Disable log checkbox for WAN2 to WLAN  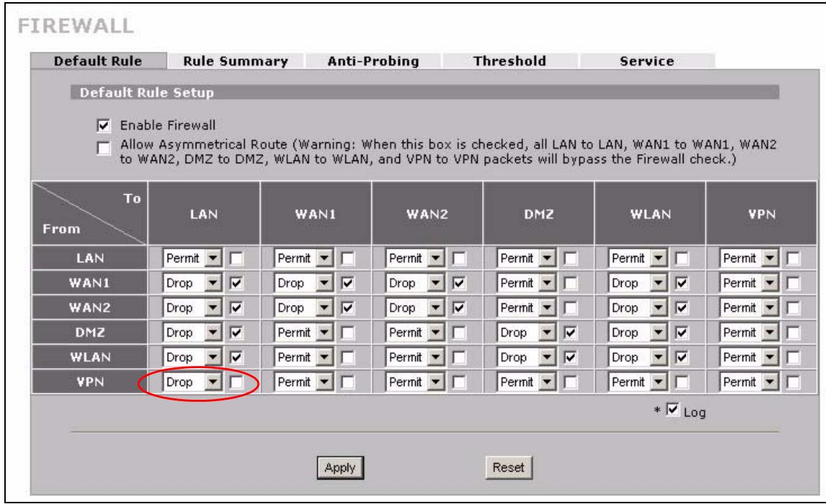click(x=681, y=308)
